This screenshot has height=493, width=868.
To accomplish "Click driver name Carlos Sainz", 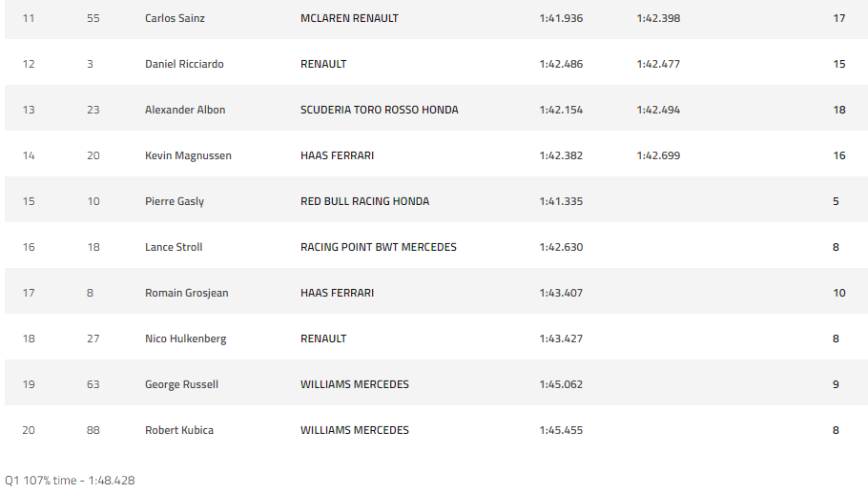I will tap(175, 18).
